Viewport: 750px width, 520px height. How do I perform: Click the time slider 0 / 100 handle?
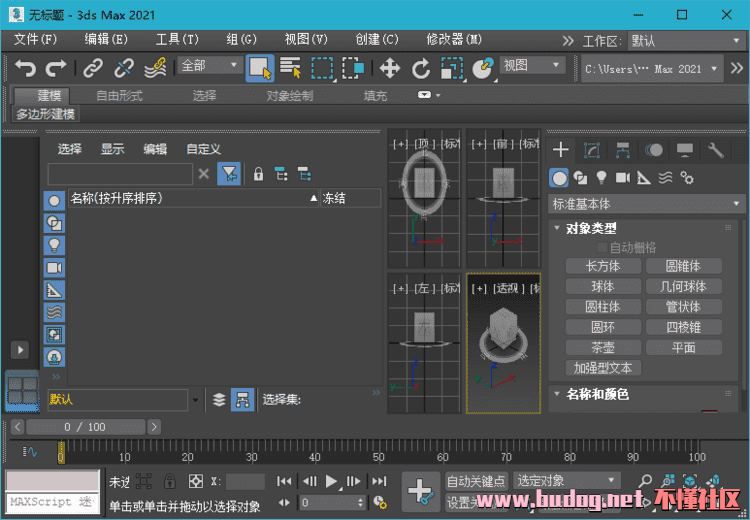[86, 427]
